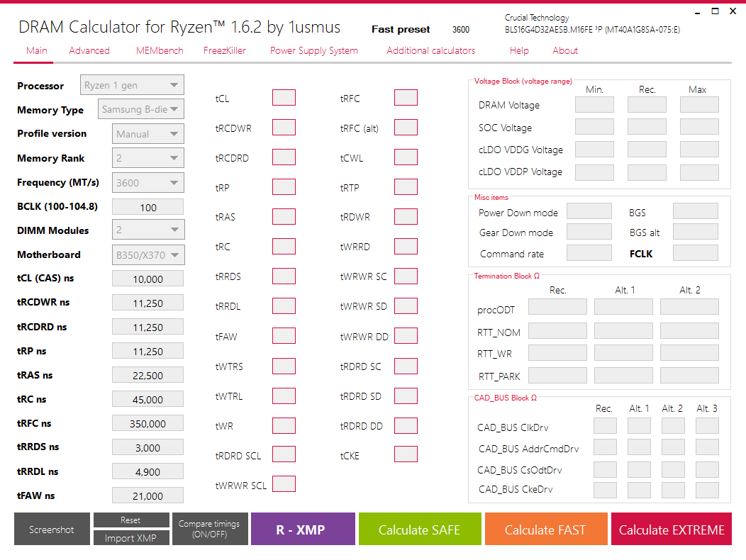Click the tWR timing result box
Image resolution: width=746 pixels, height=560 pixels.
coord(284,426)
